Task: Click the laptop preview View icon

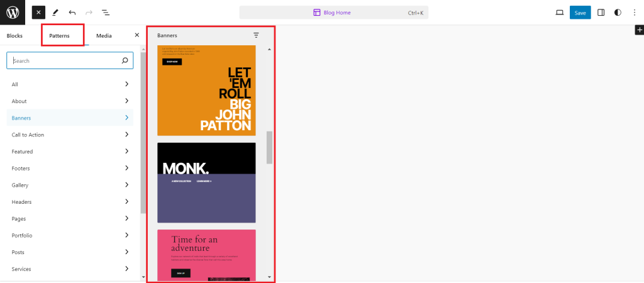Action: (560, 13)
